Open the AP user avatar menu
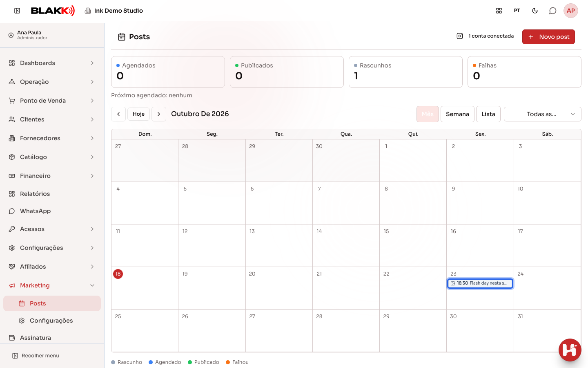 coord(571,11)
